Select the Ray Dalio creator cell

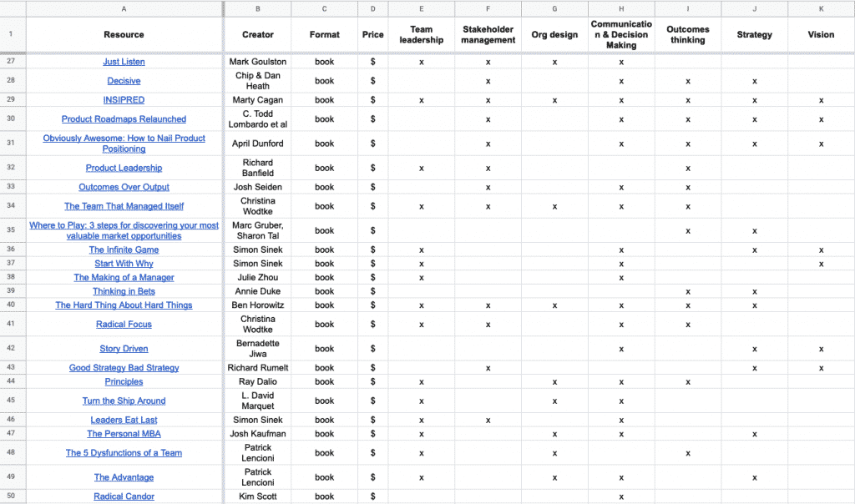pyautogui.click(x=257, y=381)
